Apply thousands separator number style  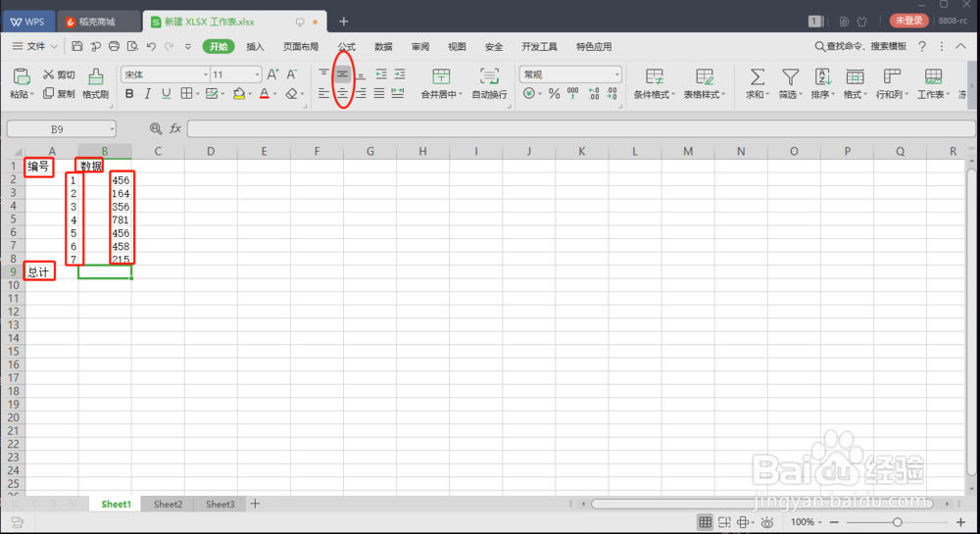(x=573, y=94)
